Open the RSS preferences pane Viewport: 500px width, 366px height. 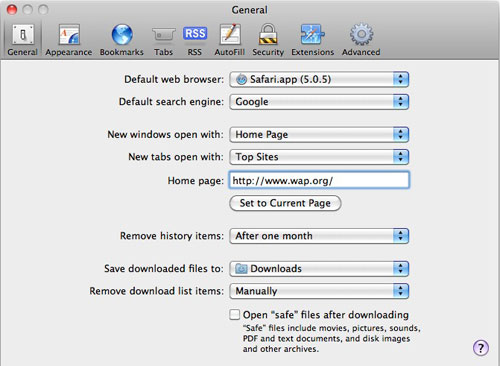(x=195, y=40)
